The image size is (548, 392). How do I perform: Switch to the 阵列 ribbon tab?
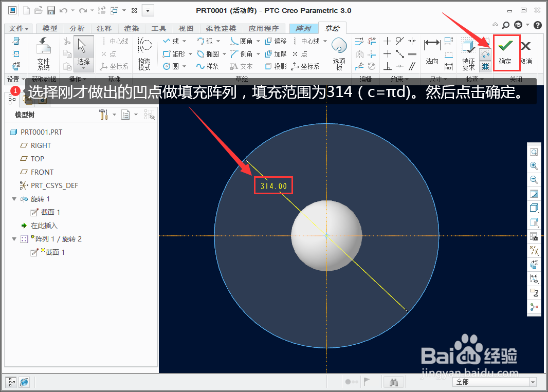point(303,29)
